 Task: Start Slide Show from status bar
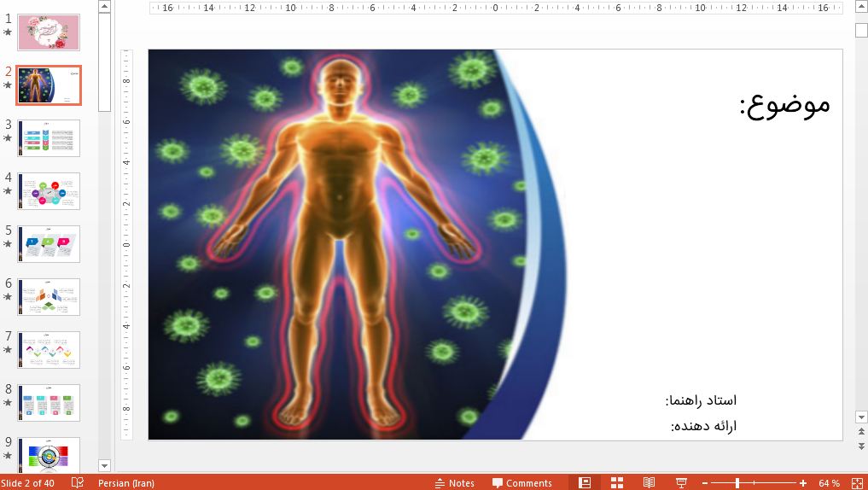(681, 482)
